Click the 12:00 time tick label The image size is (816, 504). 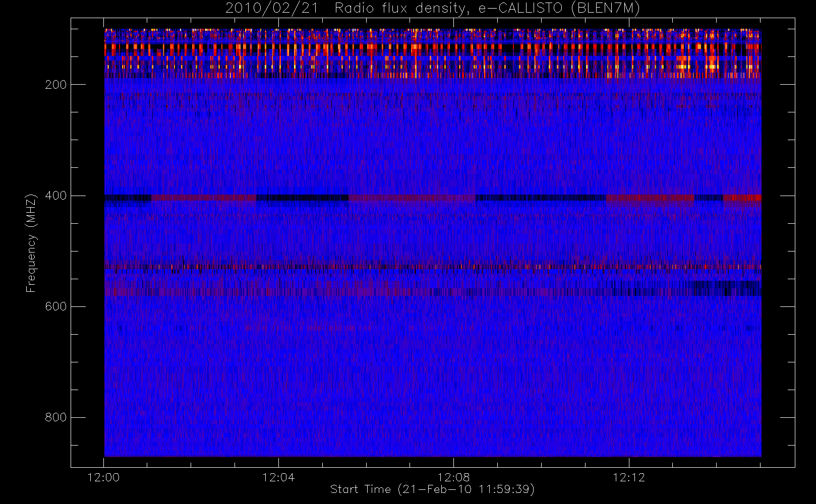[x=103, y=477]
